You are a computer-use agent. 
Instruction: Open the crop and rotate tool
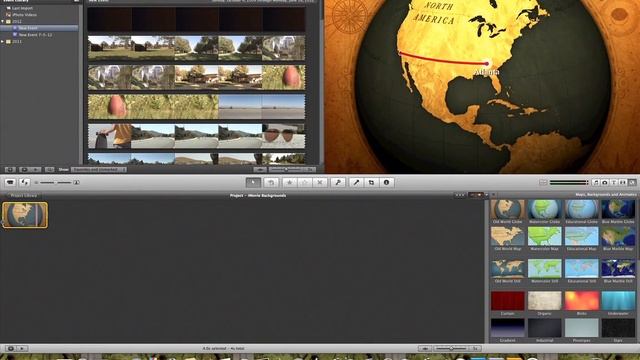tap(371, 182)
